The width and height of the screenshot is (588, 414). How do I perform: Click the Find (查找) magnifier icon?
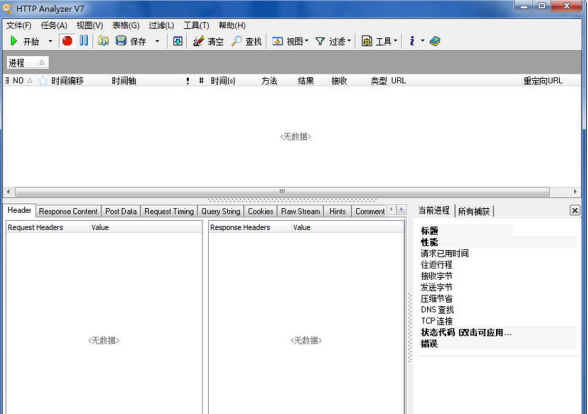236,41
